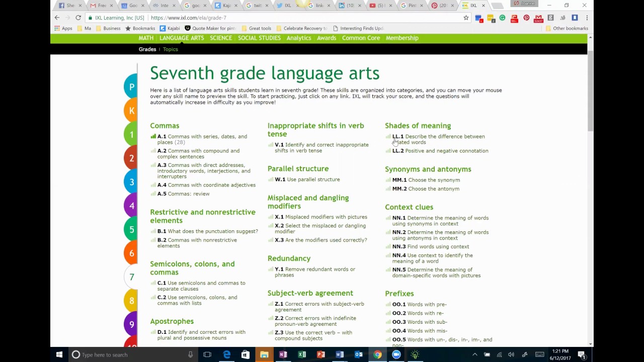The width and height of the screenshot is (644, 362).
Task: Open Task View from the taskbar
Action: (x=207, y=355)
